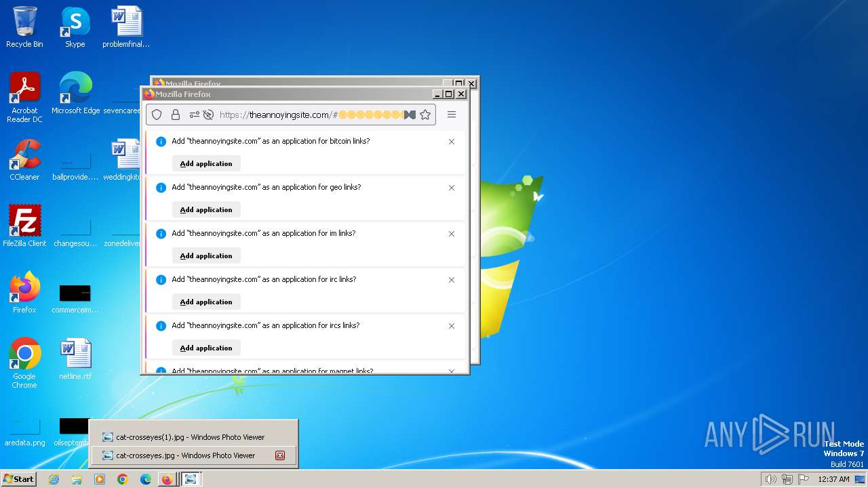The image size is (868, 488).
Task: Open Action Center flag tray icon
Action: [x=804, y=479]
